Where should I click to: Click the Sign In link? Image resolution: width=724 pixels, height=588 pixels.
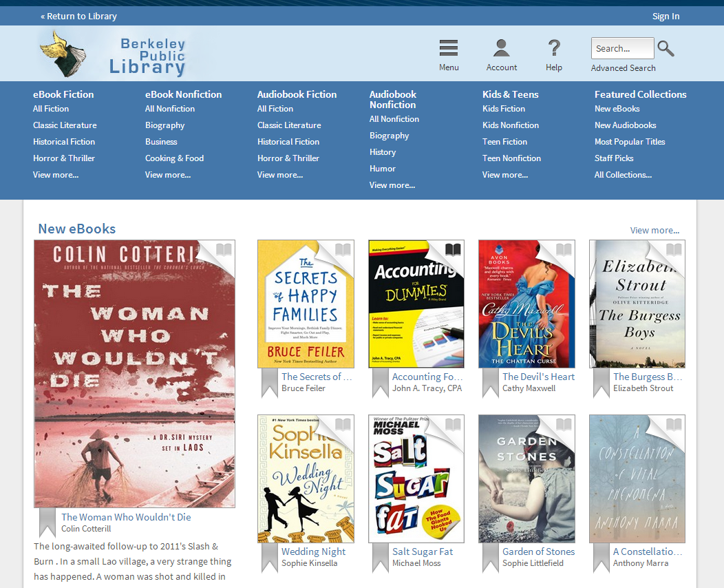(666, 16)
